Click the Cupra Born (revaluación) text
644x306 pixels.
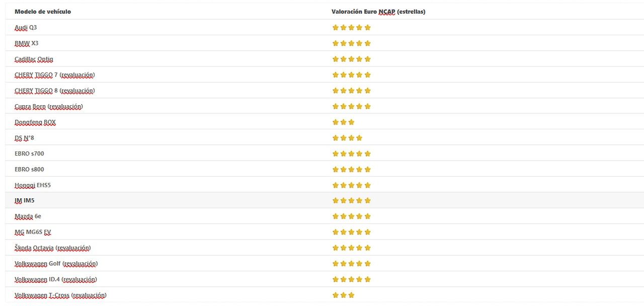tap(49, 107)
